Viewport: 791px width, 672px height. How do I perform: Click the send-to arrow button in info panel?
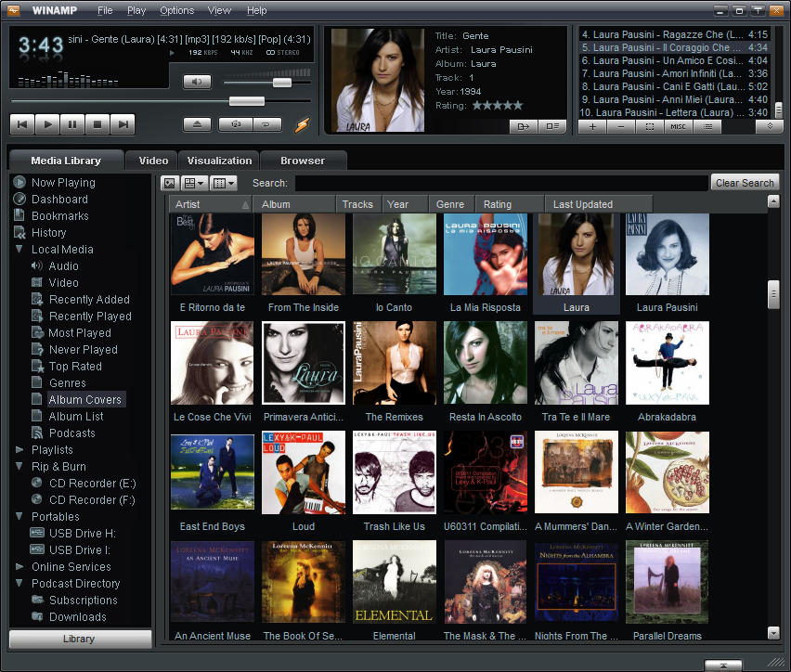point(523,126)
